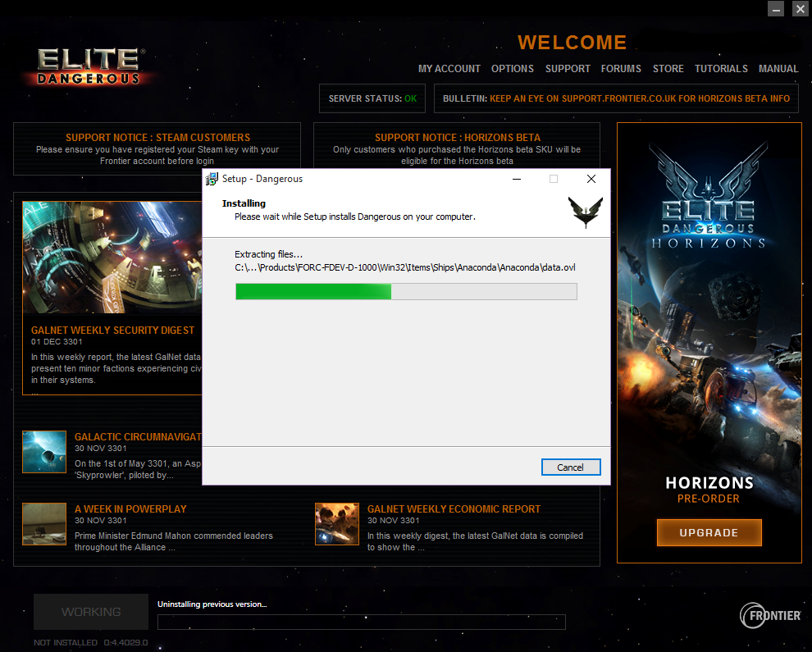The image size is (812, 652).
Task: Open the Galnet Weekly Security Digest image
Action: [x=112, y=258]
